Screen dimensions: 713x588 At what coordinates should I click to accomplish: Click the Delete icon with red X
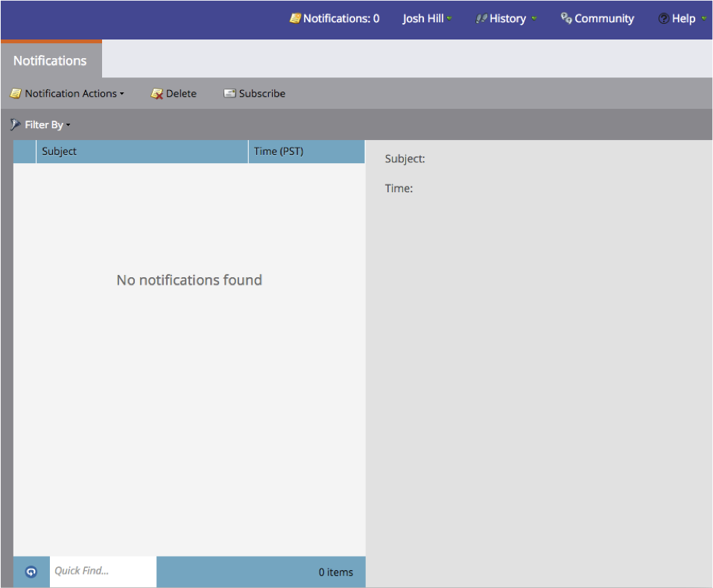156,94
